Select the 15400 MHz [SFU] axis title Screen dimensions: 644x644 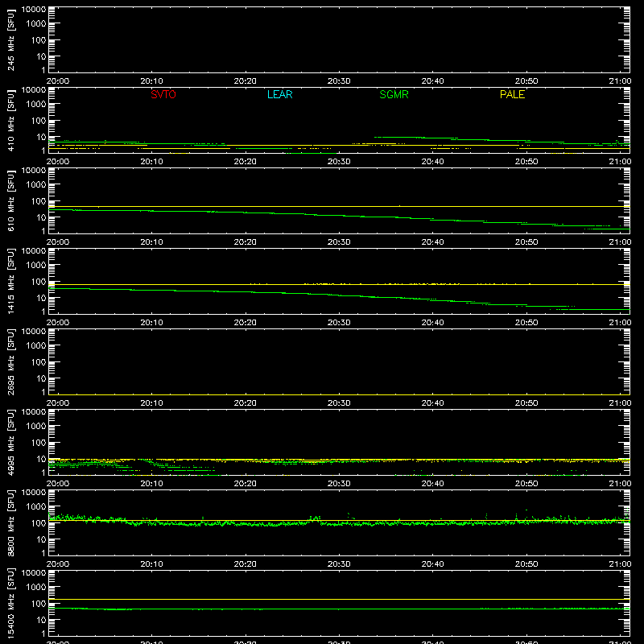(x=10, y=603)
